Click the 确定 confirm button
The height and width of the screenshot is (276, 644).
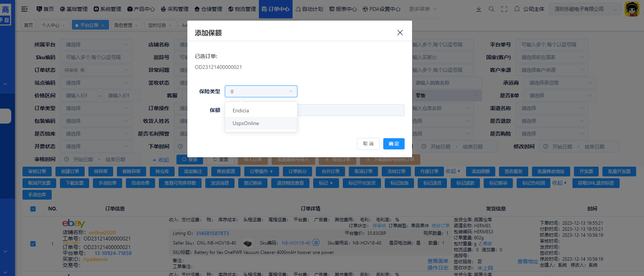394,144
